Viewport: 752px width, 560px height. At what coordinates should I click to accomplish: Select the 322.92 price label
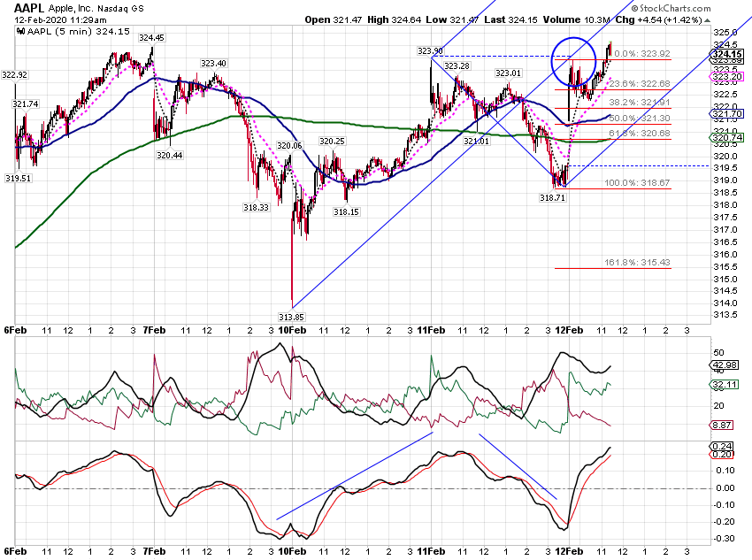coord(14,75)
